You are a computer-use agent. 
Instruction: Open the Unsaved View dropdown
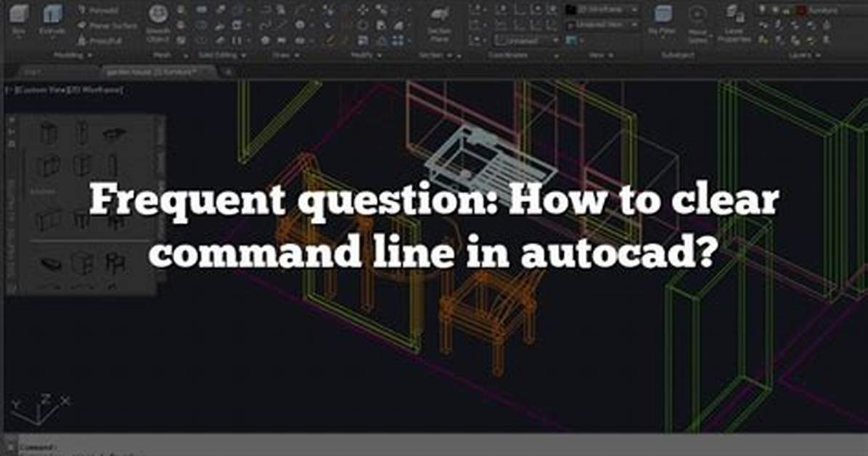coord(603,25)
